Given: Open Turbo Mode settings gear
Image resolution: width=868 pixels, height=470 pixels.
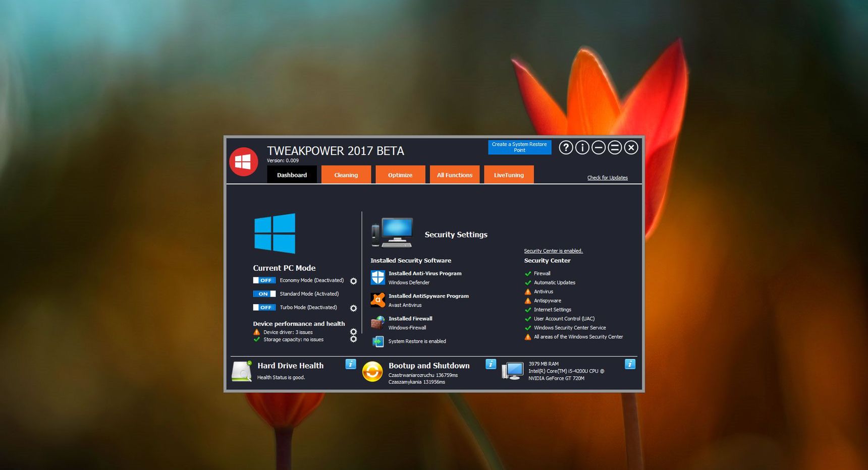Looking at the screenshot, I should click(353, 308).
